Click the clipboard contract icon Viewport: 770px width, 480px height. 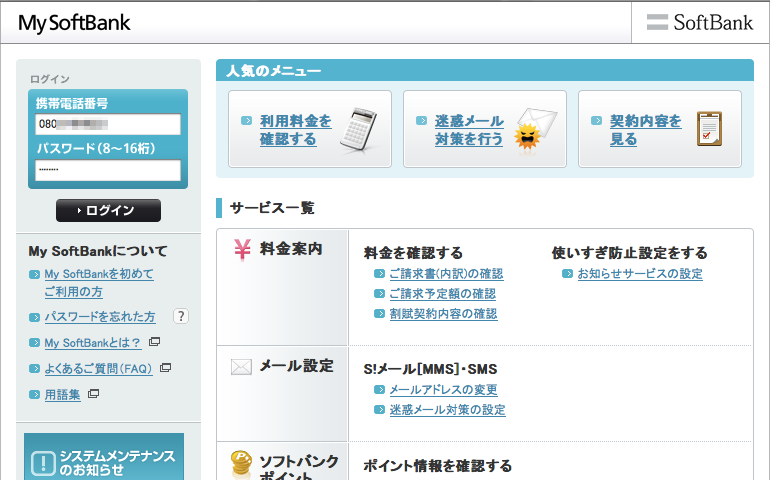(x=710, y=129)
